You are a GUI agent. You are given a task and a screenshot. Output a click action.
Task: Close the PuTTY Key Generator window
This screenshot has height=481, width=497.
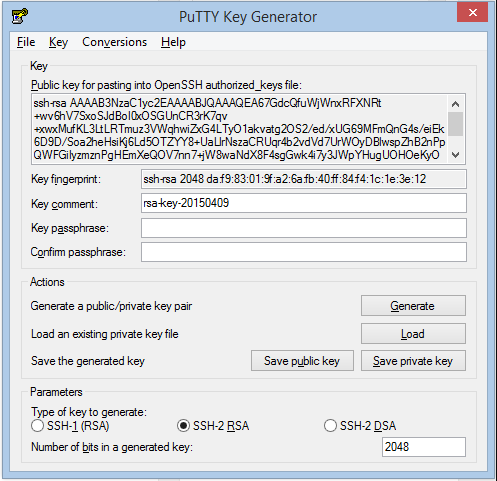point(472,12)
